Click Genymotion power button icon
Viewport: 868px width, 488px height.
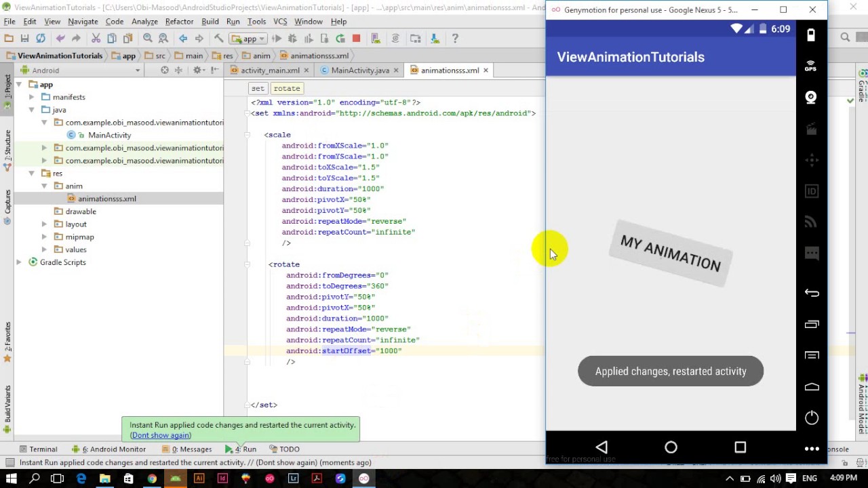[x=812, y=418]
